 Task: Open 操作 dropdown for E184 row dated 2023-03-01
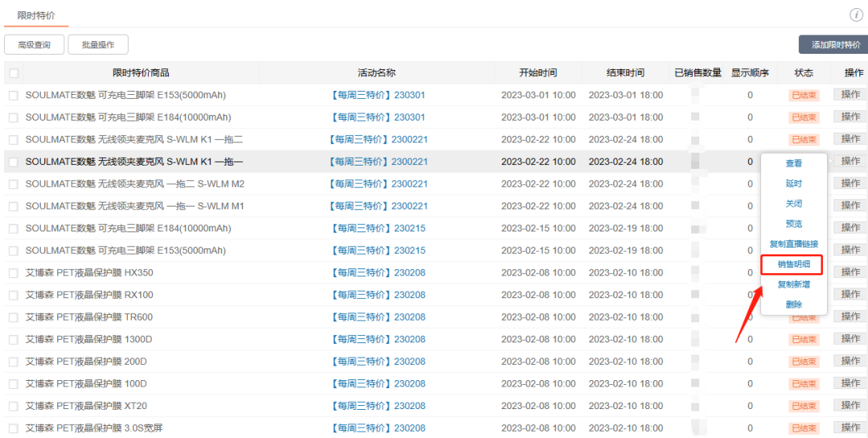(x=850, y=117)
